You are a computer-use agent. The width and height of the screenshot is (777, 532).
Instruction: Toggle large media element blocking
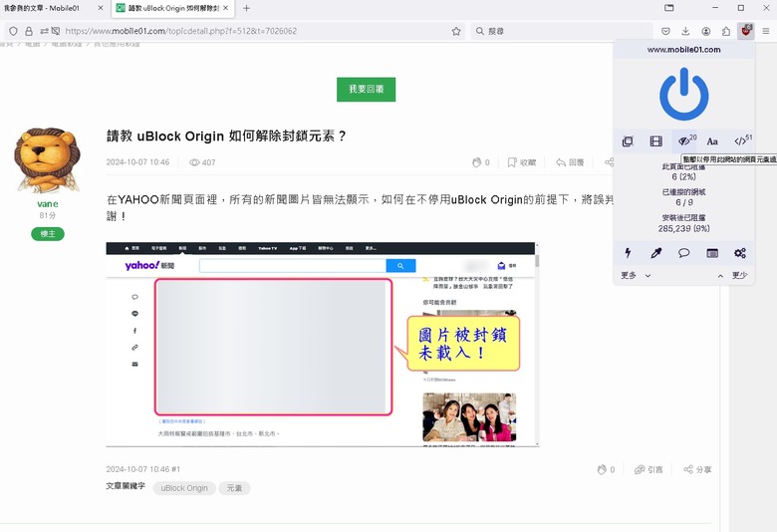[x=655, y=141]
